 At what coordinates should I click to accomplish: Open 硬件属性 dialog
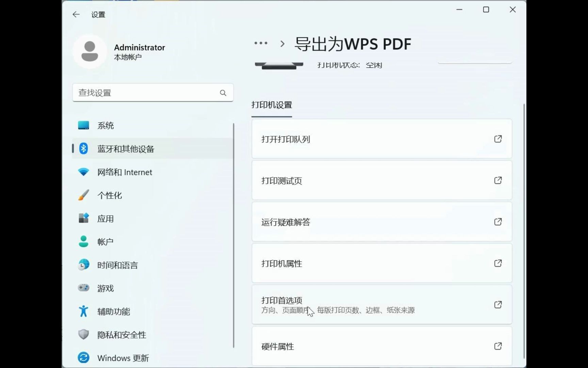pyautogui.click(x=382, y=346)
